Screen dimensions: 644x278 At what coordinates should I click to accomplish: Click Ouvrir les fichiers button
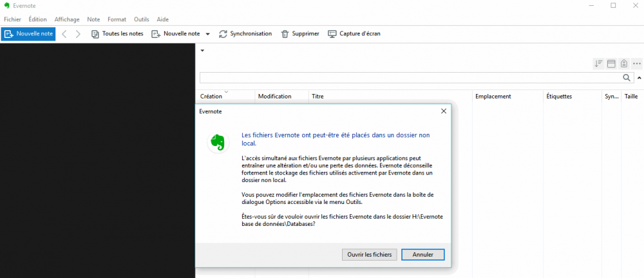[370, 255]
